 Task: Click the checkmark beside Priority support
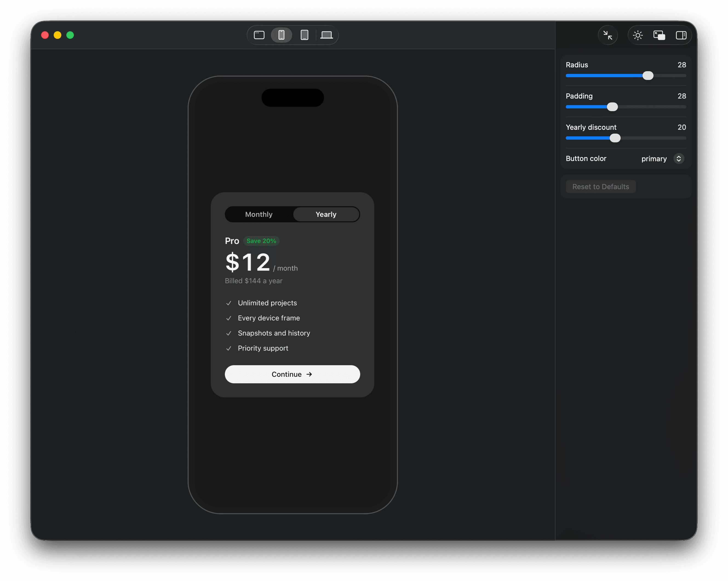229,348
